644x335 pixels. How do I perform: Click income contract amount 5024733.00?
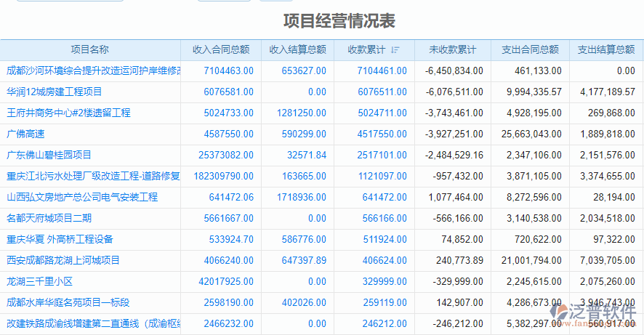pyautogui.click(x=229, y=113)
